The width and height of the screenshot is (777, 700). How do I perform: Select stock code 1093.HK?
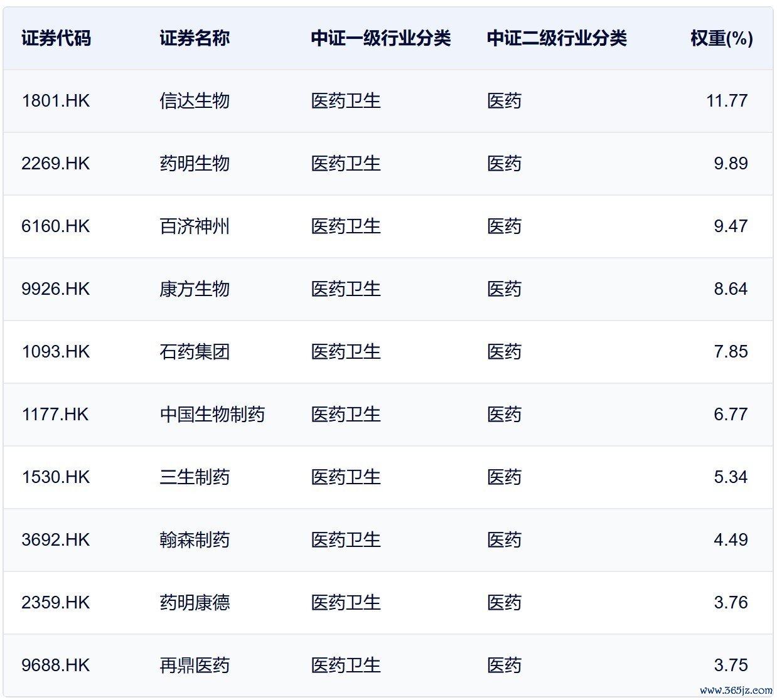pyautogui.click(x=56, y=352)
